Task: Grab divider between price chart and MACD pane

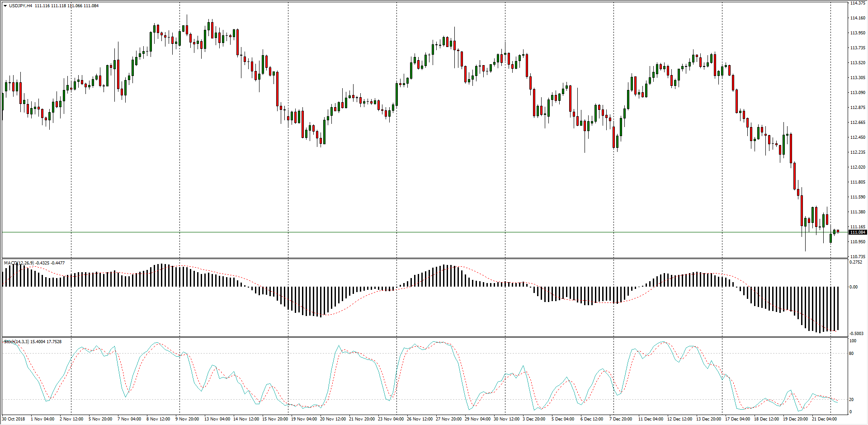Action: click(425, 258)
